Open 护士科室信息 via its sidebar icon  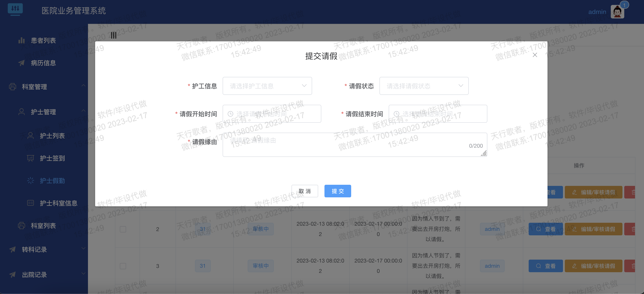[x=30, y=203]
